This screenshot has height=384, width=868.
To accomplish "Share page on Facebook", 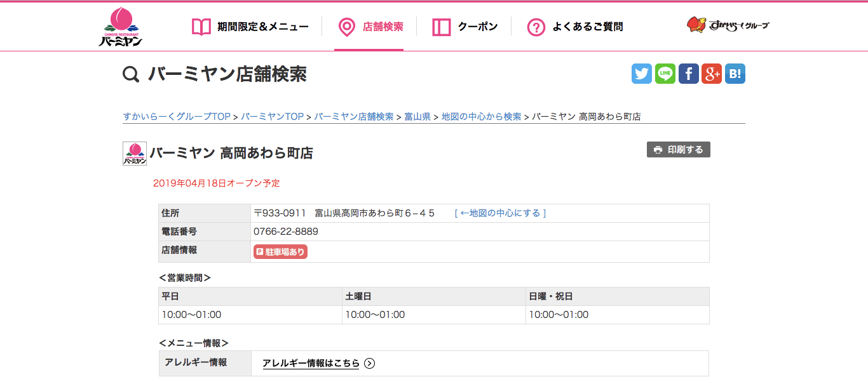I will coord(689,74).
